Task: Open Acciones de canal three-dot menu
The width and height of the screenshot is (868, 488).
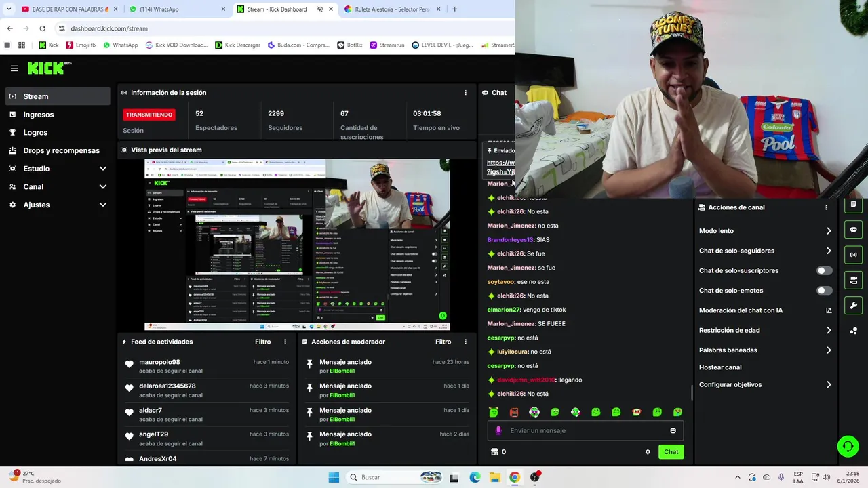Action: coord(826,207)
